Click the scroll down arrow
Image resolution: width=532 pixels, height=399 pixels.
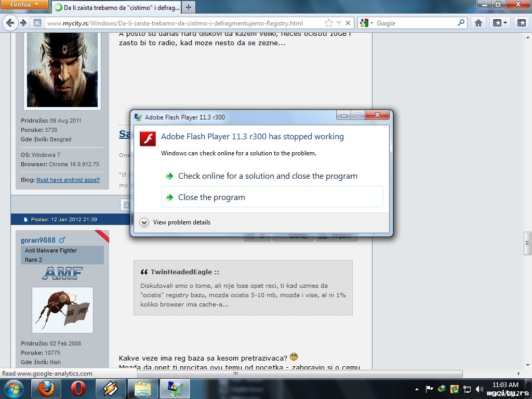(528, 365)
